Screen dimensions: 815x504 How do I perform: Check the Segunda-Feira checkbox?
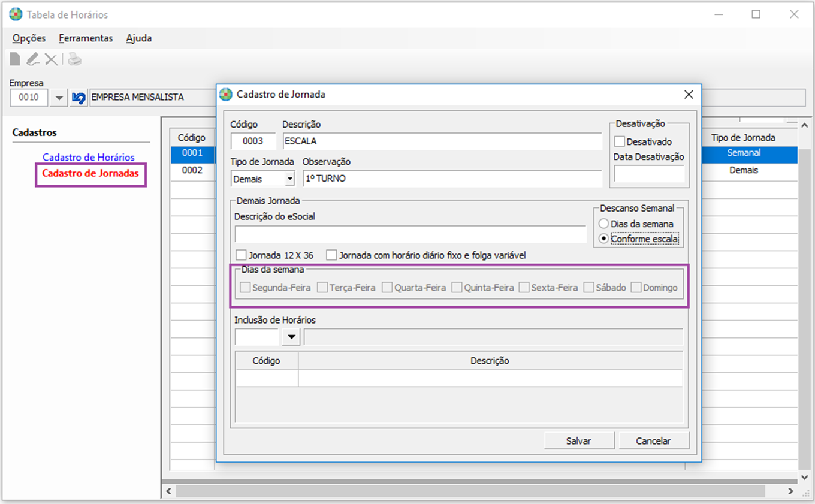tap(244, 288)
